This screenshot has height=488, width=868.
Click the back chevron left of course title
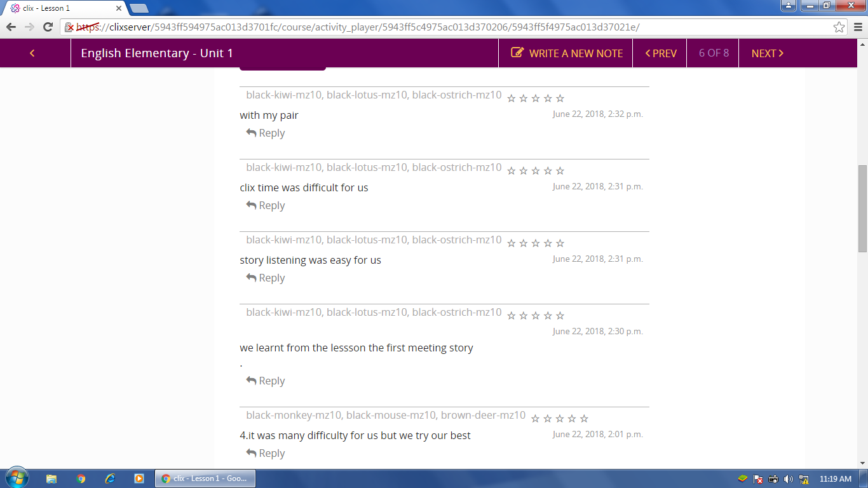point(32,53)
